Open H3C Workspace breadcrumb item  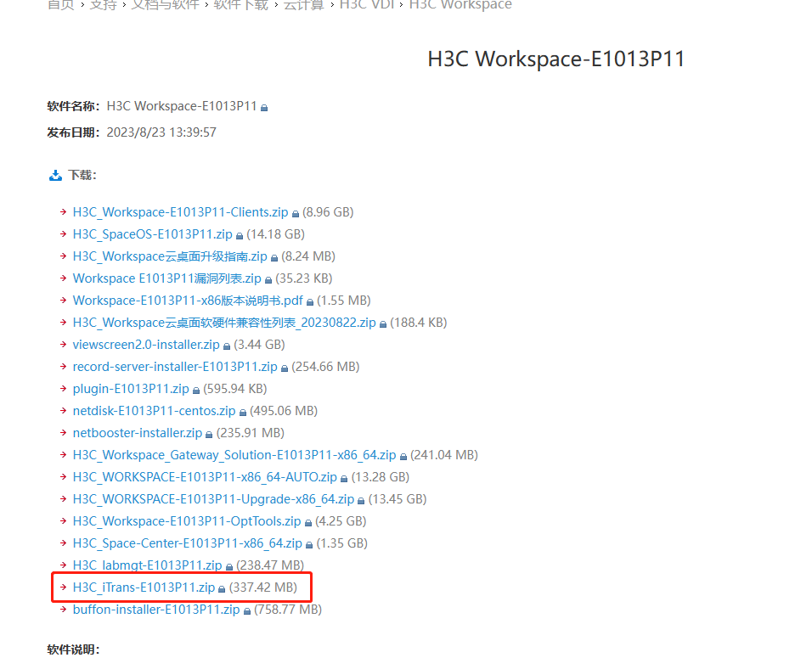pyautogui.click(x=460, y=5)
